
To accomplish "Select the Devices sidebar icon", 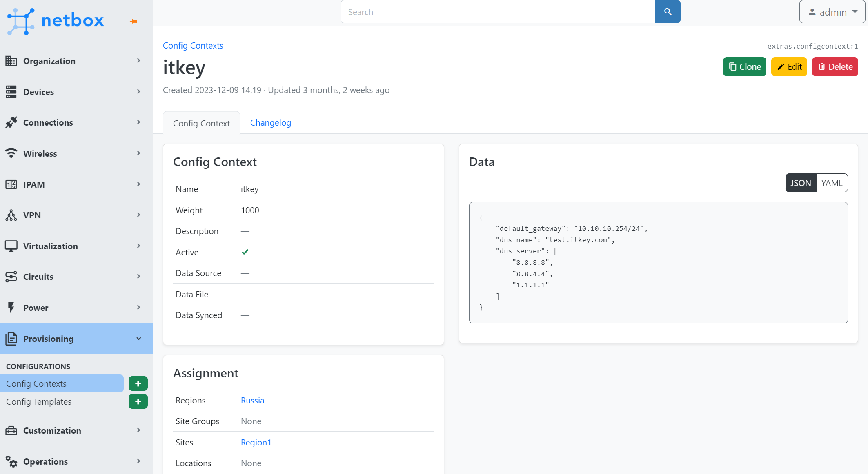I will (x=11, y=92).
